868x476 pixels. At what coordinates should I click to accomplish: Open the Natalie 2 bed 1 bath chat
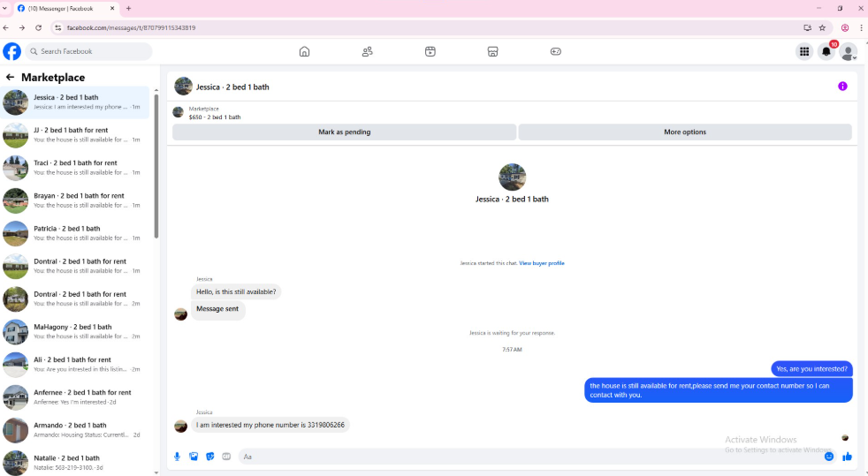pyautogui.click(x=75, y=462)
